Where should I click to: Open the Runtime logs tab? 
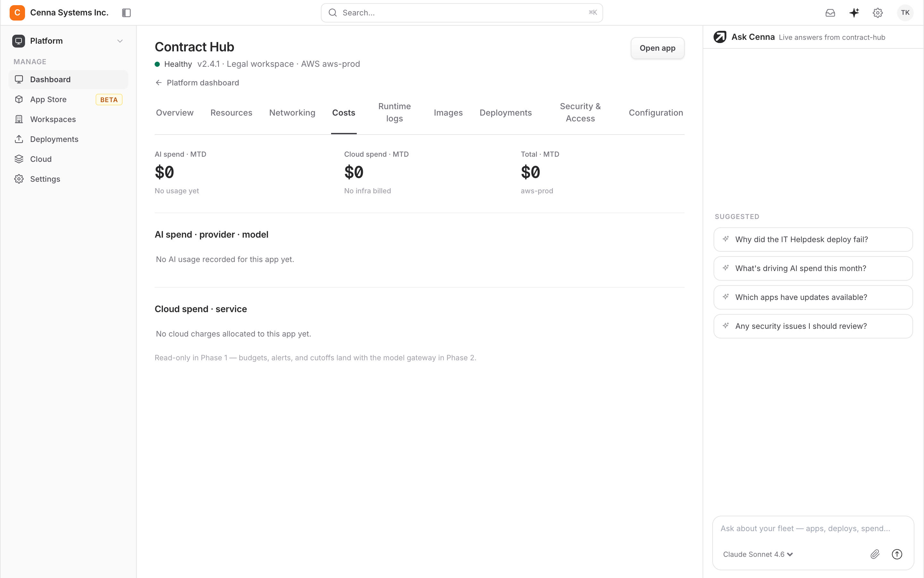click(394, 112)
